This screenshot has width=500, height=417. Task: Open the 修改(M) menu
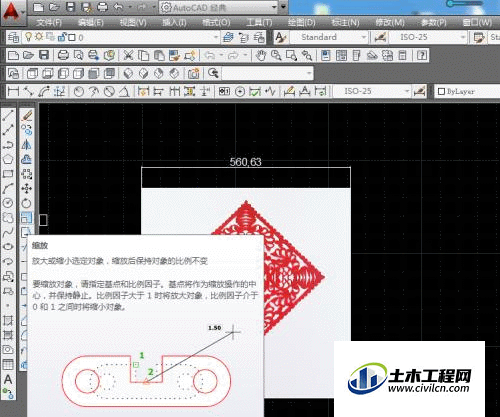pos(390,23)
